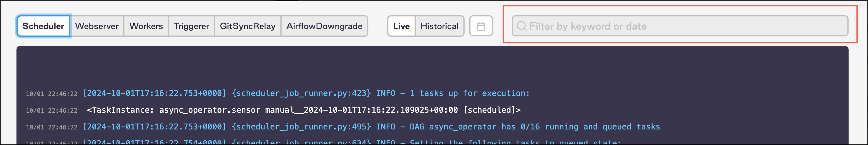
Task: Switch to Live log mode
Action: [401, 26]
